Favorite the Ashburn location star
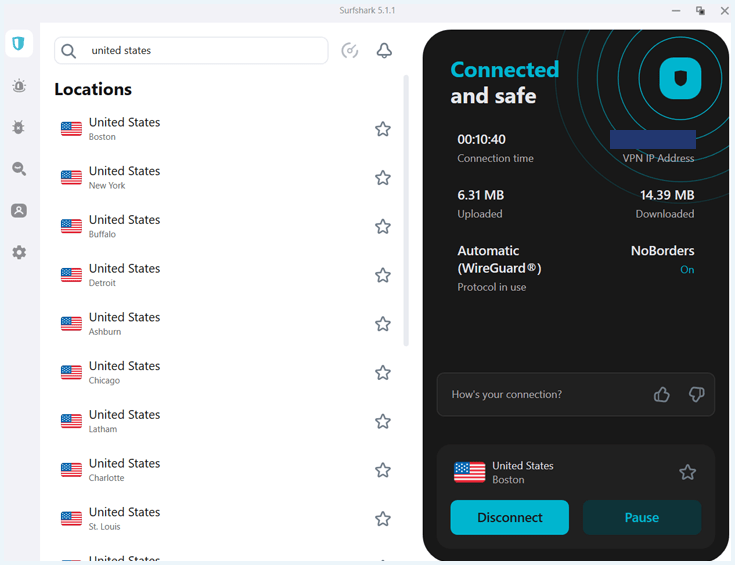Viewport: 735px width, 565px height. [x=382, y=324]
